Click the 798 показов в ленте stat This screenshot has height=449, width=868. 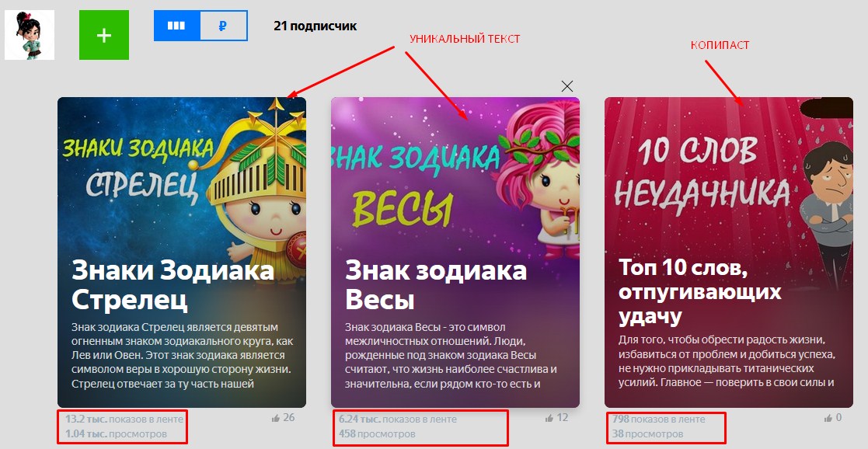click(659, 419)
